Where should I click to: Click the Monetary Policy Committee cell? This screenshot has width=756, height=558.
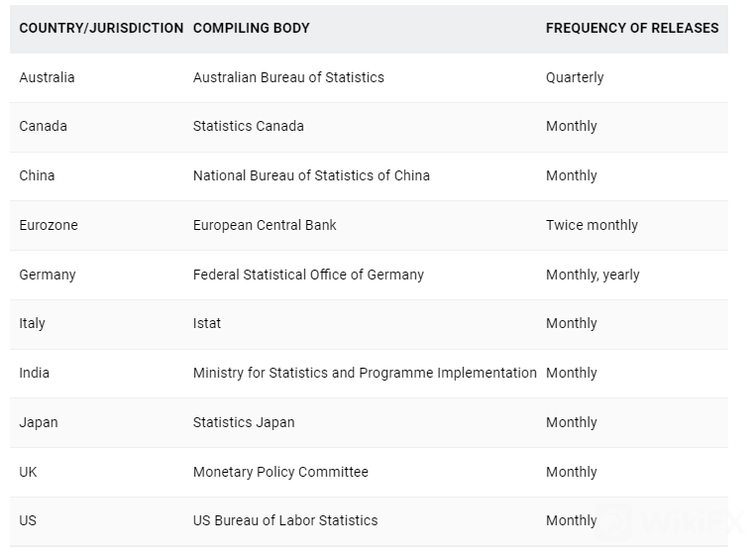(x=280, y=472)
